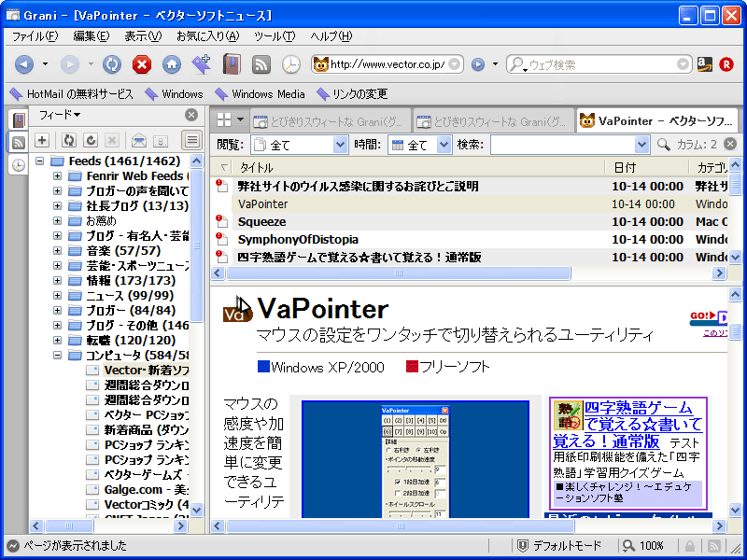747x560 pixels.
Task: Select the SymphonyOfDistopia feed entry
Action: point(298,240)
